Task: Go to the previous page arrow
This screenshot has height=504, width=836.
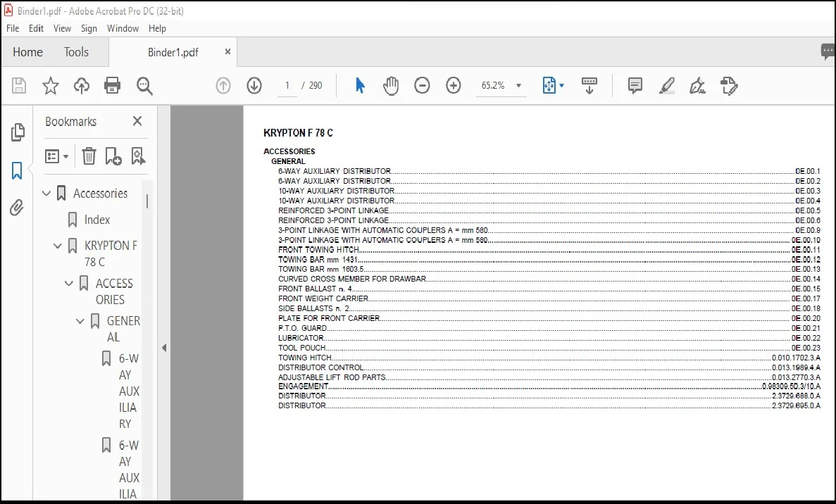Action: [223, 85]
